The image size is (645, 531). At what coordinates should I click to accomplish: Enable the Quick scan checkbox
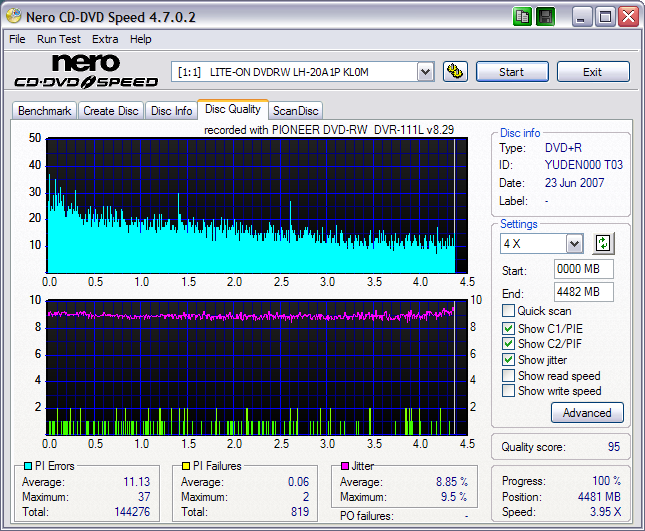[x=509, y=312]
